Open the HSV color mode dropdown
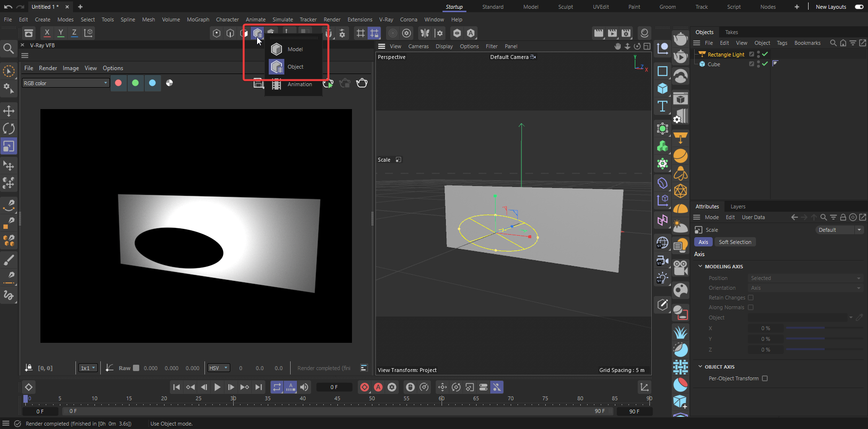 click(219, 368)
